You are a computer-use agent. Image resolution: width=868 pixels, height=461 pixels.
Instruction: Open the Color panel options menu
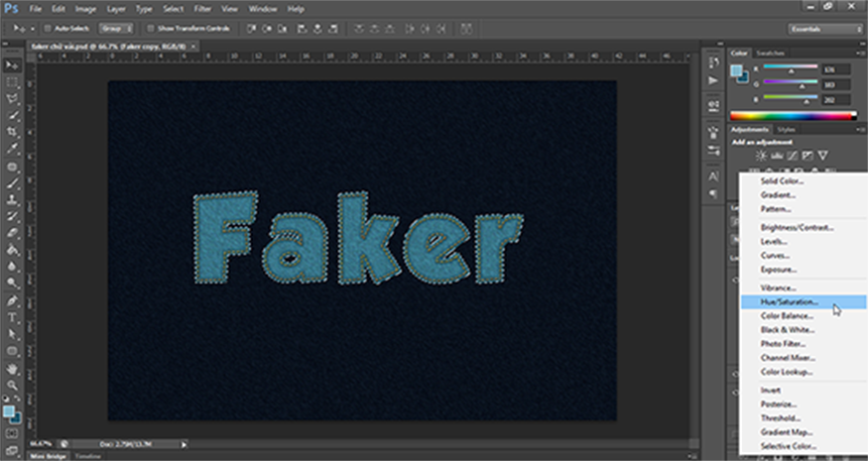coord(861,53)
